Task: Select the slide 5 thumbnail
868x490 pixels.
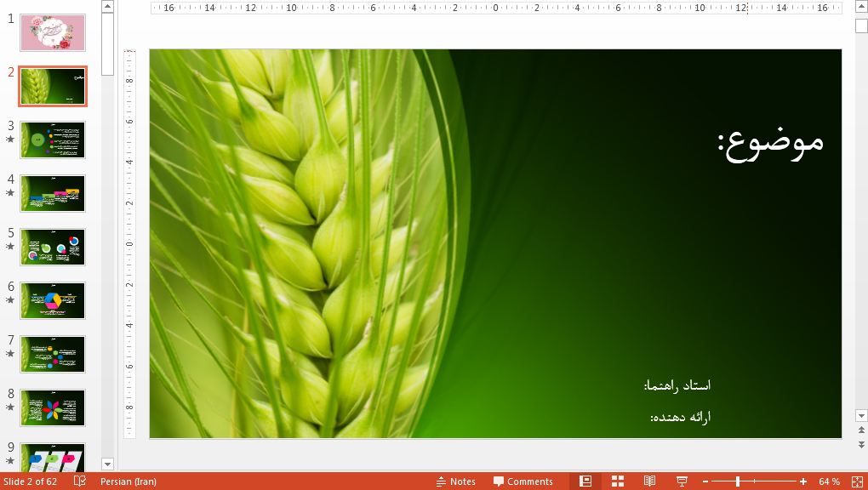Action: point(52,247)
